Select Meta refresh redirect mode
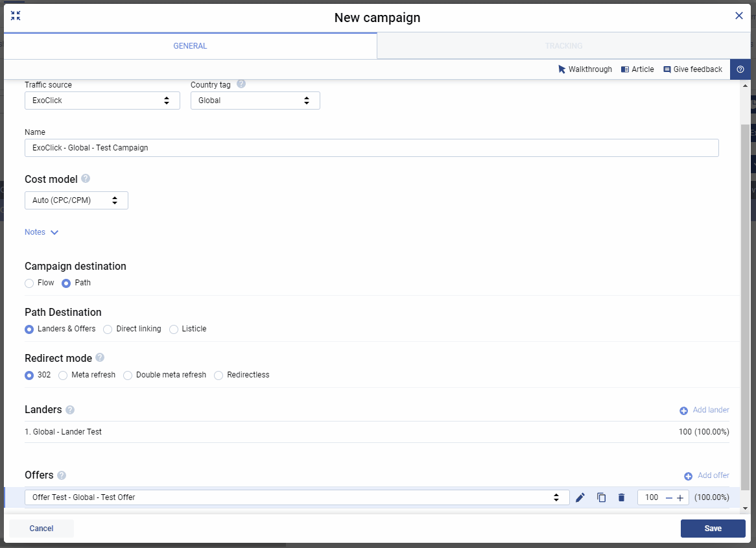This screenshot has height=548, width=756. (x=64, y=375)
